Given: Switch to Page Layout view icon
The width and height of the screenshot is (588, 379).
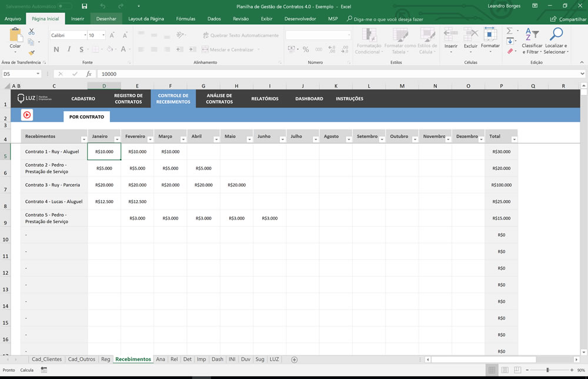Looking at the screenshot, I should click(505, 370).
